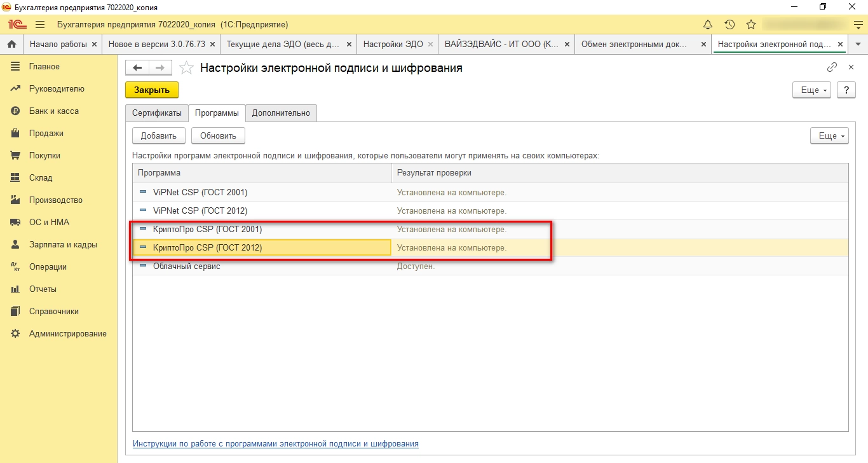Close the Начало работы tab

[x=94, y=45]
